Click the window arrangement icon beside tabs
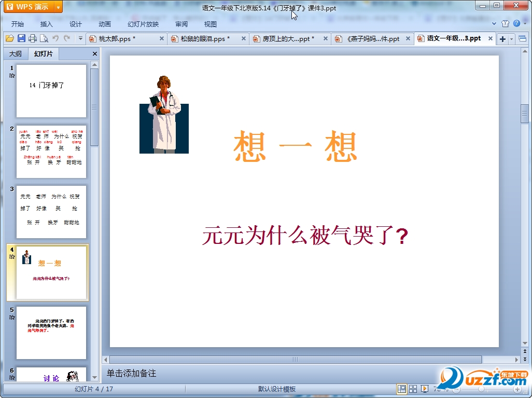532x398 pixels. 523,39
